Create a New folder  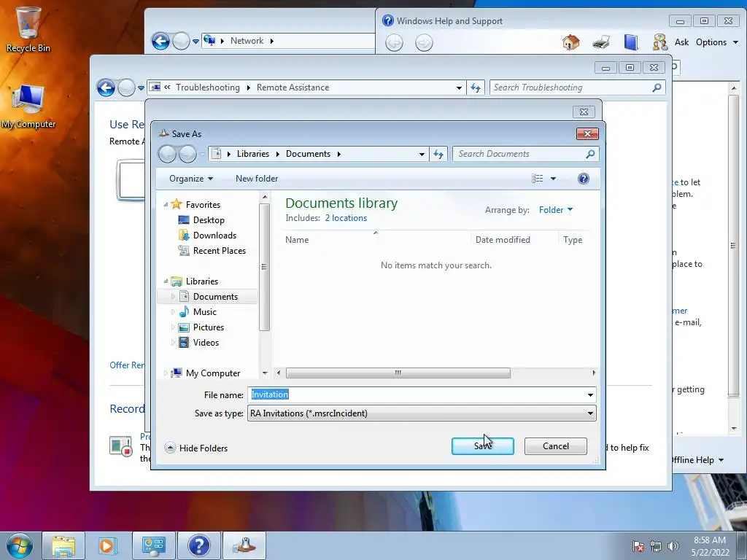pos(257,179)
